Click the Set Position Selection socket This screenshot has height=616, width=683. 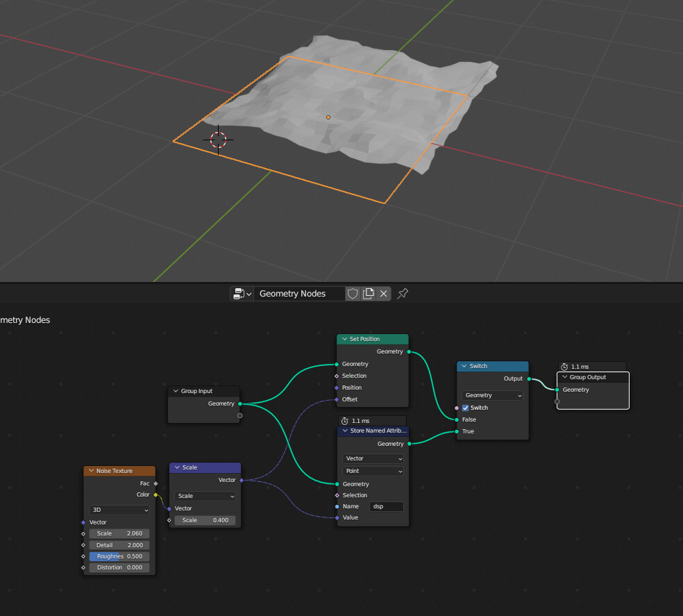[337, 376]
